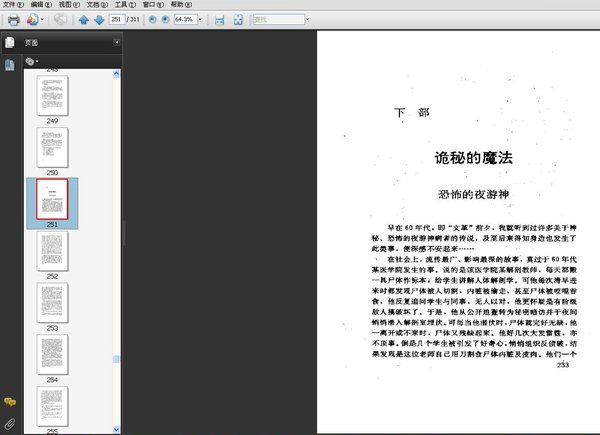Open the Comments panel icon

(10, 401)
